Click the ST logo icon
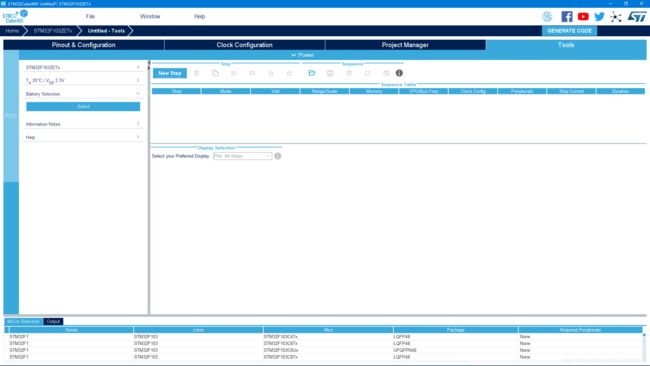This screenshot has height=366, width=650. pyautogui.click(x=637, y=17)
